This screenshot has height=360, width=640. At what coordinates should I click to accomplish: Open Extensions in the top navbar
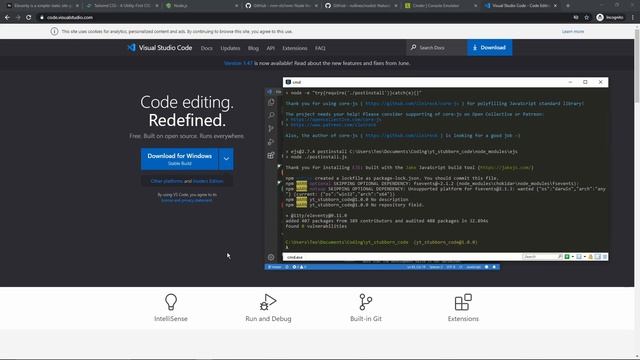coord(295,48)
